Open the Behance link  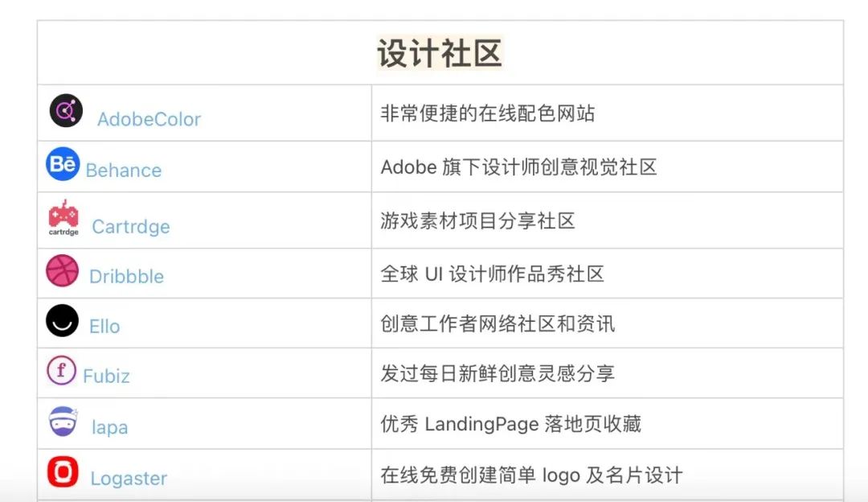point(124,170)
